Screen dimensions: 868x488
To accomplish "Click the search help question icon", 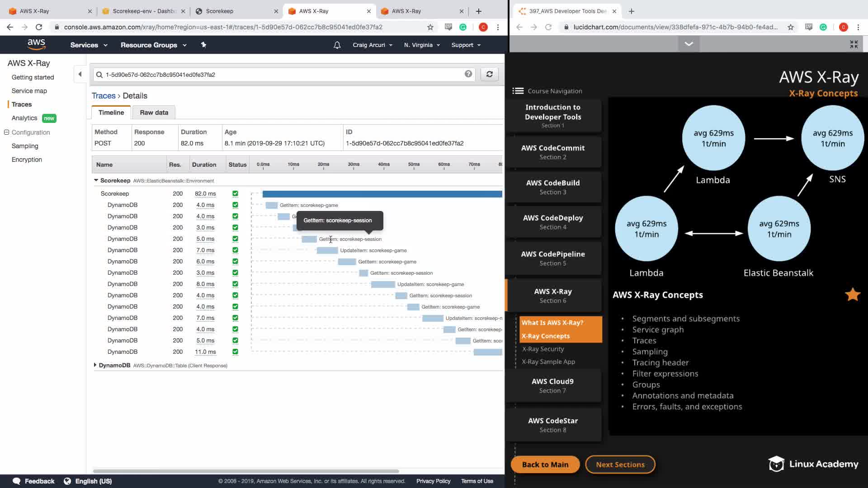I will click(468, 74).
